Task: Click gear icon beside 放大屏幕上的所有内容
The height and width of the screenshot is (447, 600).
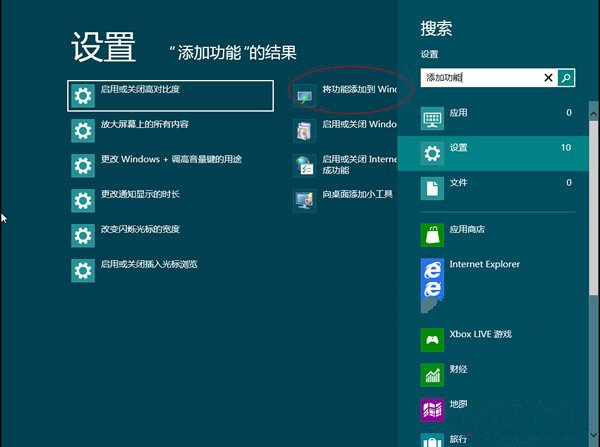Action: click(83, 131)
